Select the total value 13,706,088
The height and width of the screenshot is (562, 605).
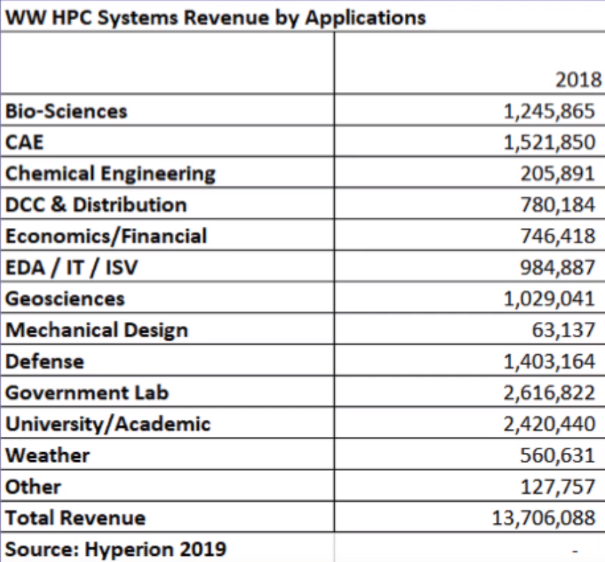[x=544, y=518]
